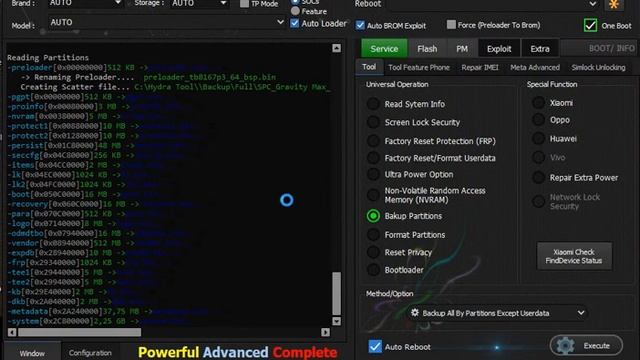Screen dimensions: 640x360
Task: Select Bakup Partitions radio button
Action: tap(373, 216)
